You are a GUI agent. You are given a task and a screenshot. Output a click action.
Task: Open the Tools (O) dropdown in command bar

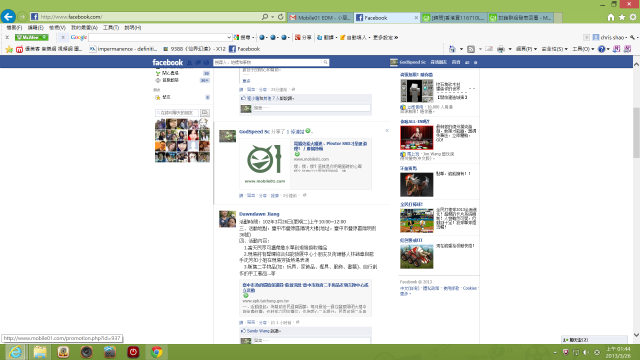(582, 49)
